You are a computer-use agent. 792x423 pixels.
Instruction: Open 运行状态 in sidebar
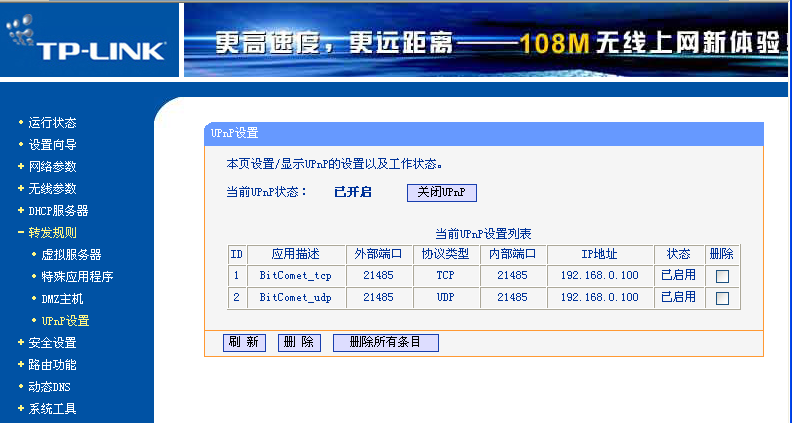(52, 123)
